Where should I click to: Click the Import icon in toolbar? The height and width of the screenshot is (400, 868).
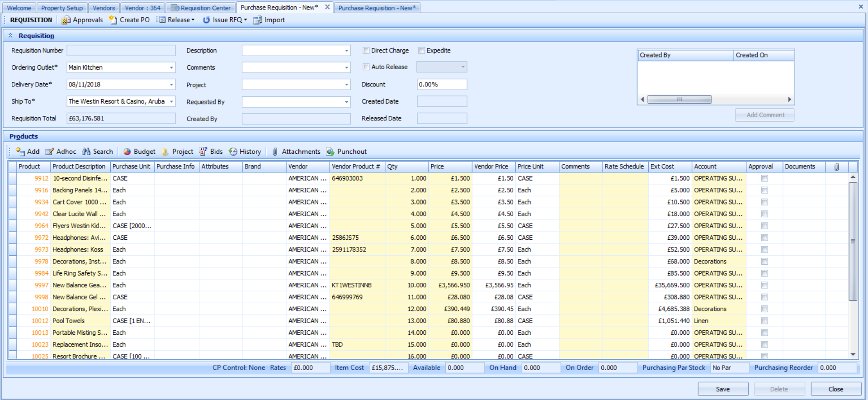coord(258,20)
